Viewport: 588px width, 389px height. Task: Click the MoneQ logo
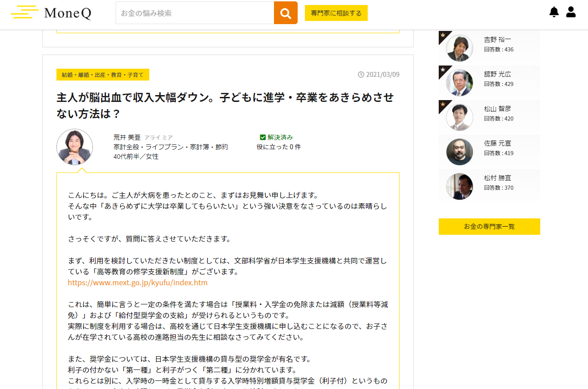(x=51, y=13)
